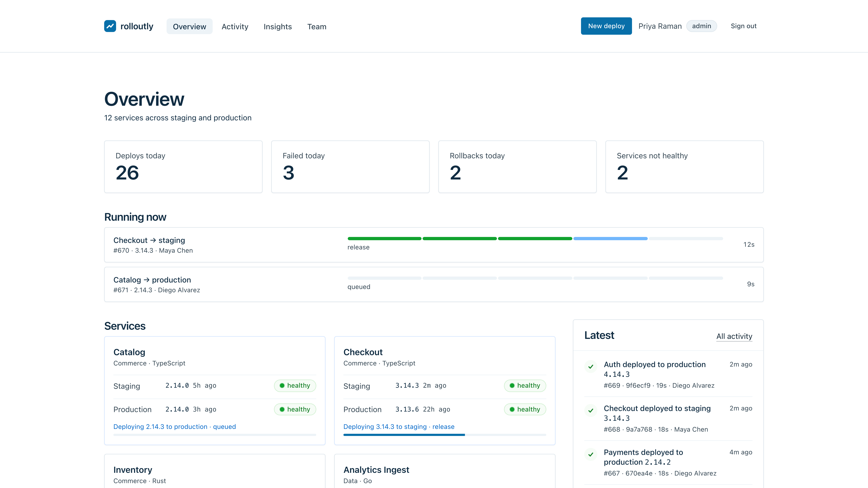Screen dimensions: 868x488
Task: Open the Services not healthy card
Action: point(684,167)
